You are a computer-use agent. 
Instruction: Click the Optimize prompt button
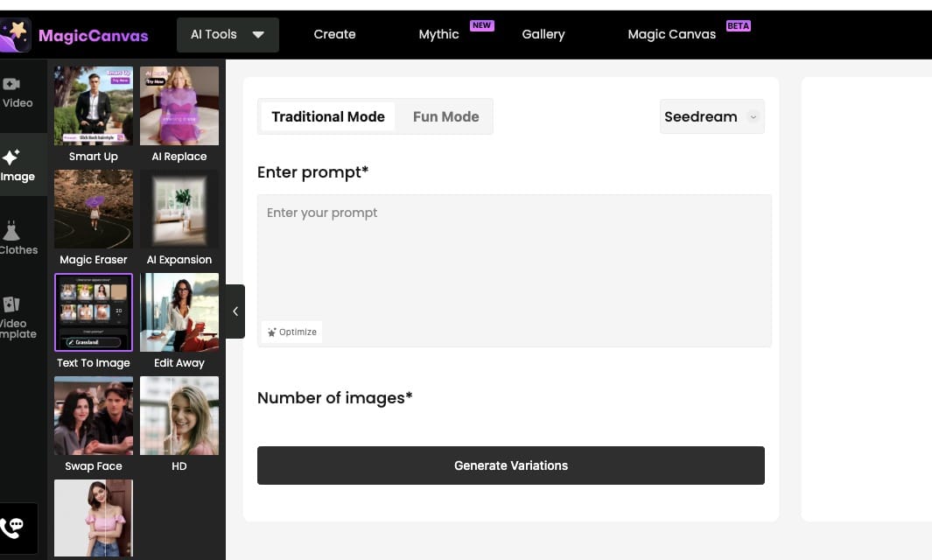point(291,332)
